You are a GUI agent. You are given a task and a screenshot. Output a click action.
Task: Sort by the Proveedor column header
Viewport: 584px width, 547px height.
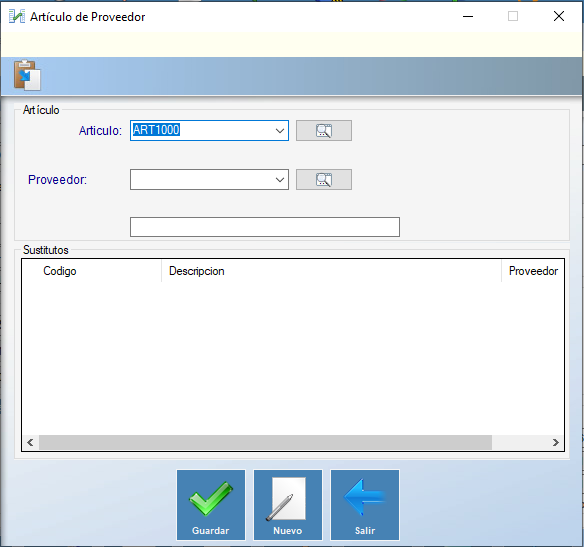(x=533, y=271)
